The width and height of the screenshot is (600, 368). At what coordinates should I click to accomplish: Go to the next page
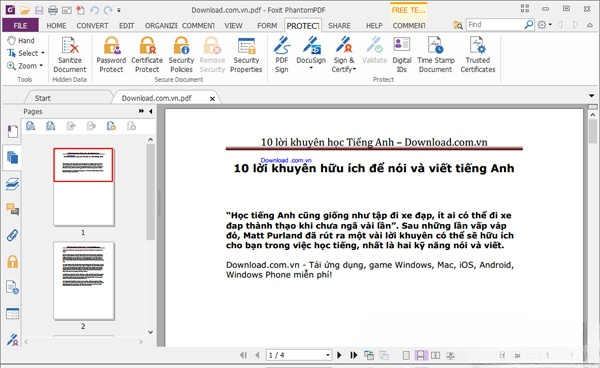(x=339, y=355)
